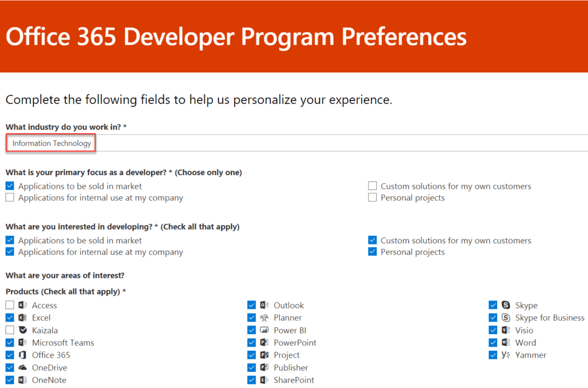Click the Outlook product icon
The height and width of the screenshot is (388, 588).
click(264, 305)
